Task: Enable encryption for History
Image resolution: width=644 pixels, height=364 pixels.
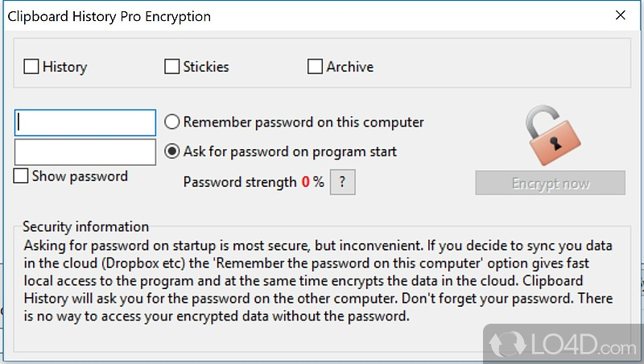Action: 31,67
